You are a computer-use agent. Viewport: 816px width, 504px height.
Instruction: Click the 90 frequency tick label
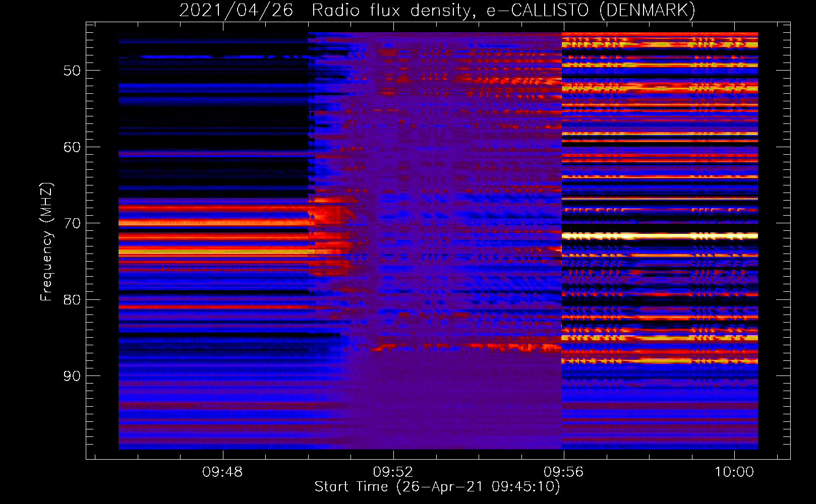pyautogui.click(x=72, y=376)
